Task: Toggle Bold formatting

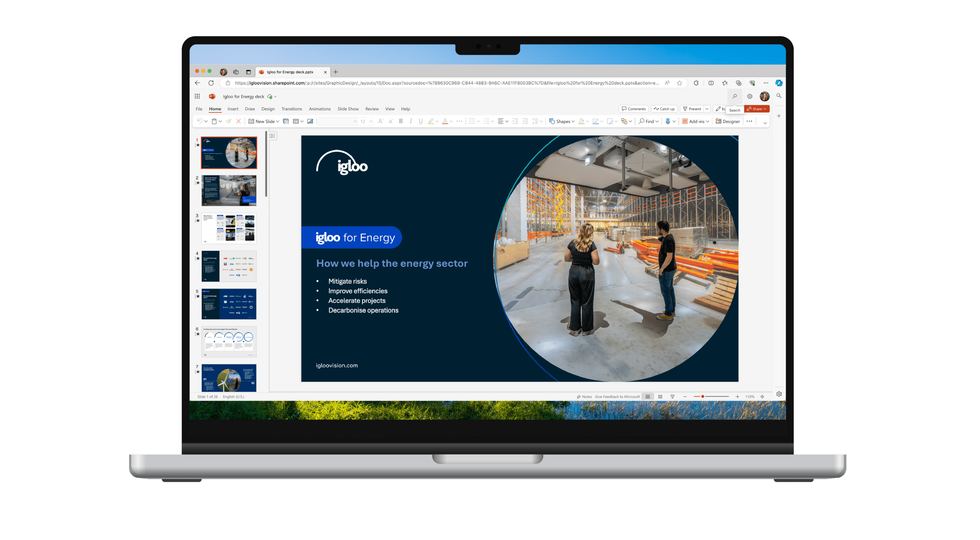Action: 401,121
